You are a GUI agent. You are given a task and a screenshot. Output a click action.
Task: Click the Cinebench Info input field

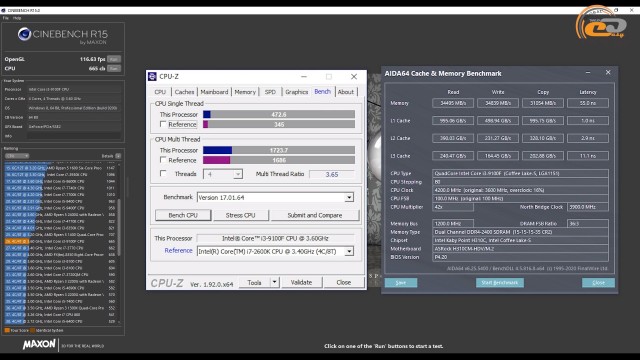coord(74,136)
